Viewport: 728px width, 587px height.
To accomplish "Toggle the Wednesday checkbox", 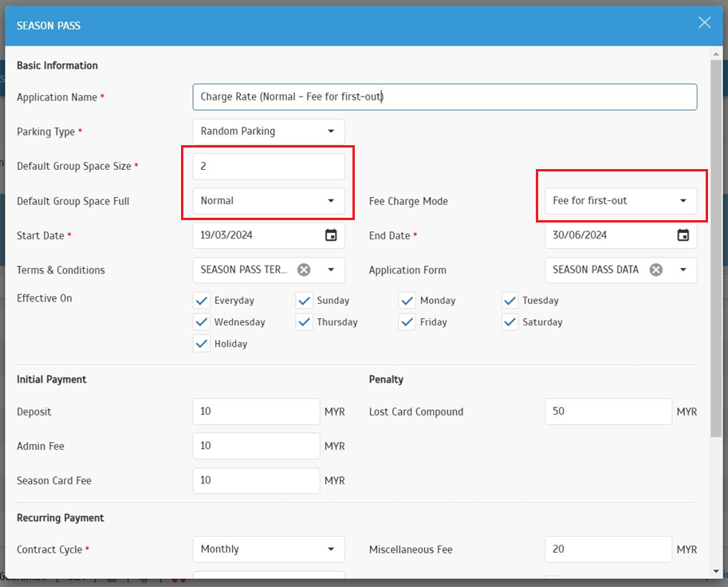I will 201,322.
